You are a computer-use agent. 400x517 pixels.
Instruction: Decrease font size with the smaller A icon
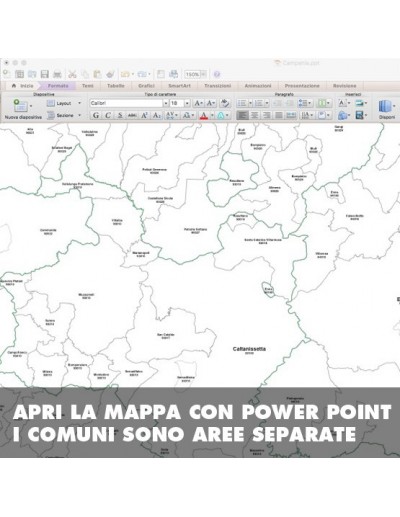(x=211, y=103)
